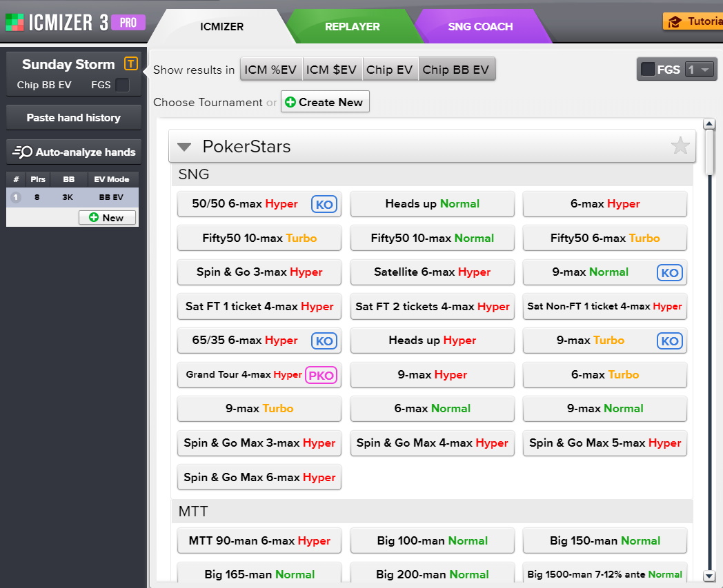
Task: Click hand number 1 badge in list
Action: 16,197
